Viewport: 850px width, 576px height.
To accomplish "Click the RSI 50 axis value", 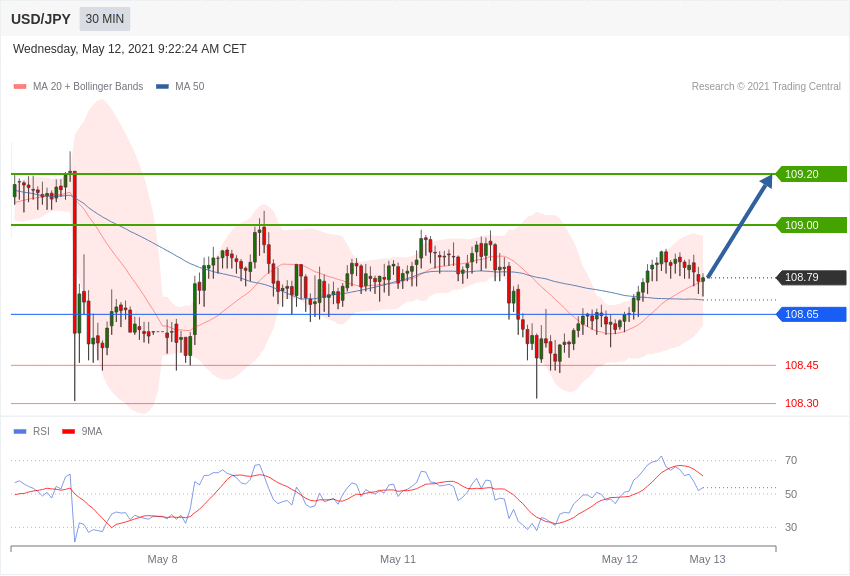I will click(791, 494).
